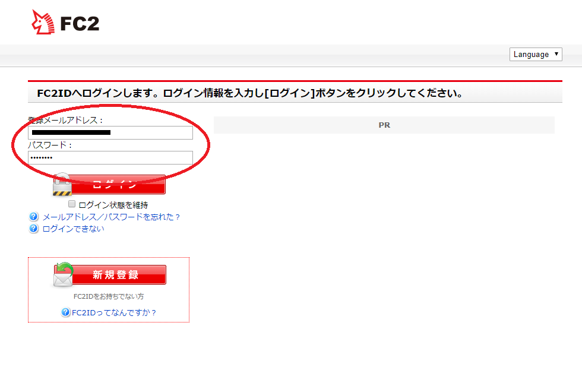Open FC2IDってなんですか？ link

point(114,312)
